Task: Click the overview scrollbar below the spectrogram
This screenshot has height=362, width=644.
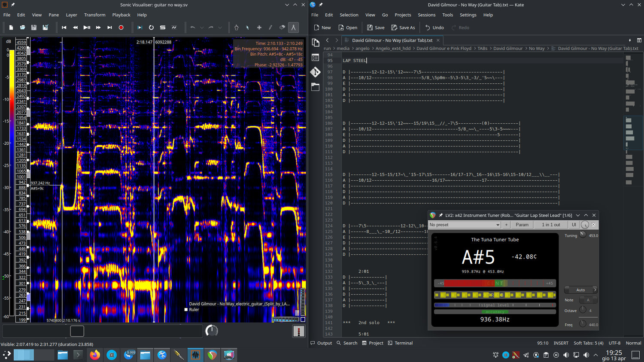Action: 76,331
